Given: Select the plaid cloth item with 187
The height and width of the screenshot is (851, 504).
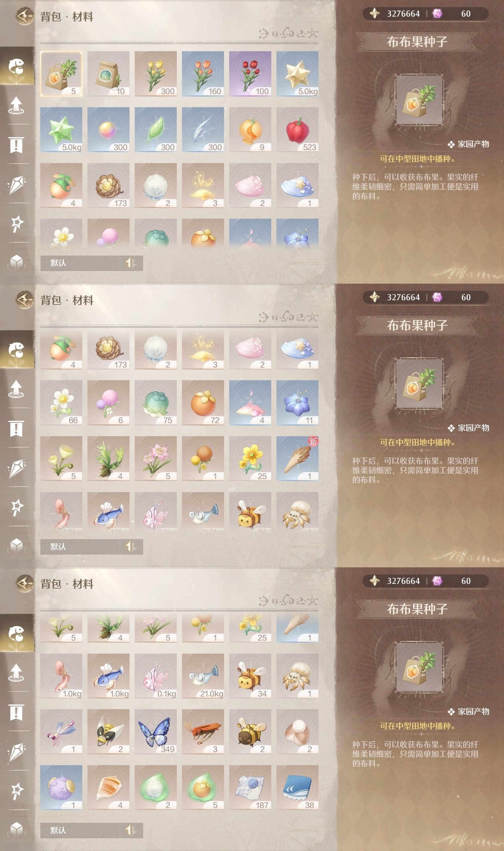Looking at the screenshot, I should [250, 788].
